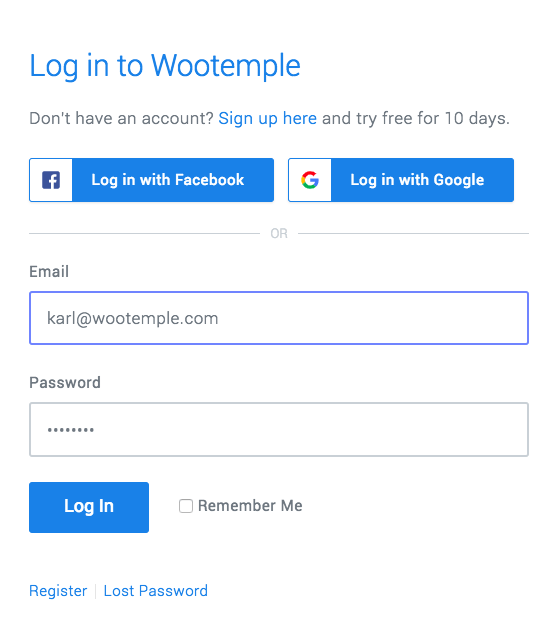Choose Log in with Google
The width and height of the screenshot is (559, 621).
(401, 180)
